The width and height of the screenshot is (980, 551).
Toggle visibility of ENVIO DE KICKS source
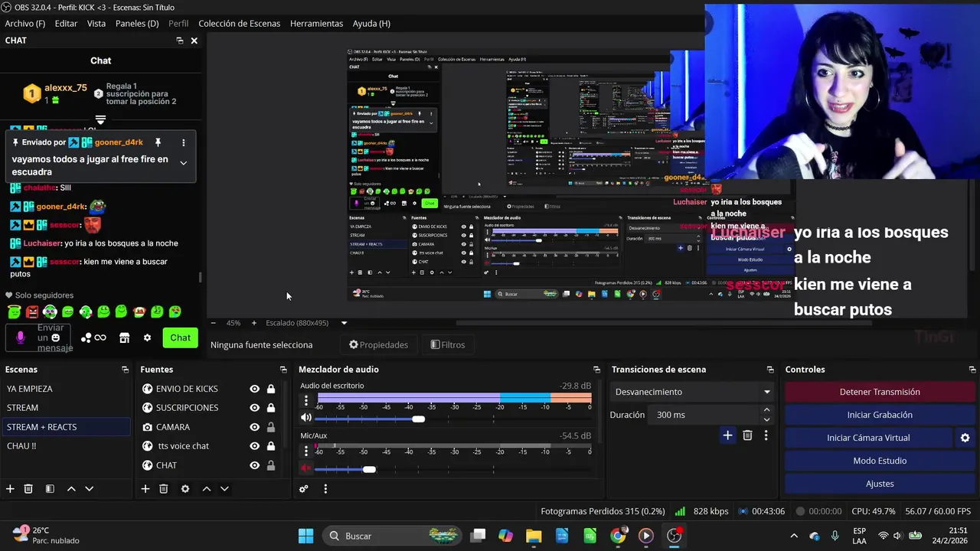(x=254, y=389)
